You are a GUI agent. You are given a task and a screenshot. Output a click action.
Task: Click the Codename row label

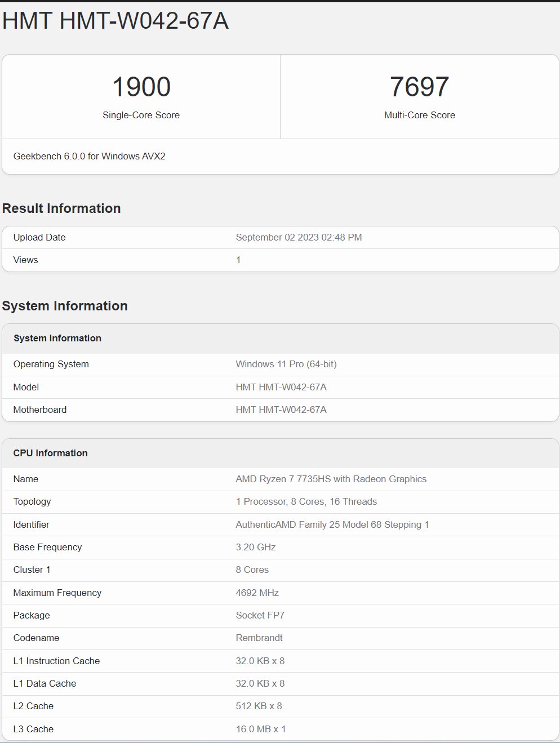(37, 638)
